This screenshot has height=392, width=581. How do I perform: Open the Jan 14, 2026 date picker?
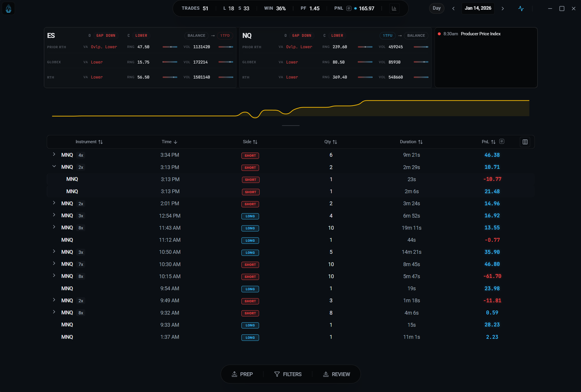pos(478,8)
